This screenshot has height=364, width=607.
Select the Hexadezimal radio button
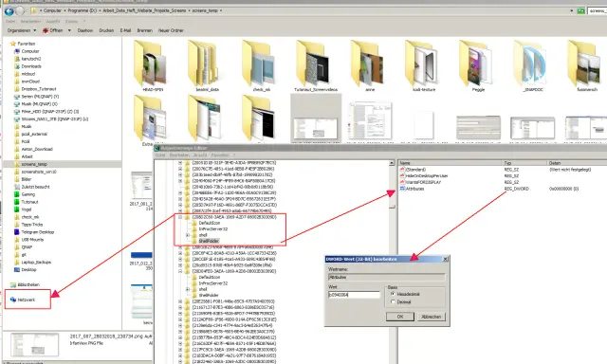click(x=393, y=294)
